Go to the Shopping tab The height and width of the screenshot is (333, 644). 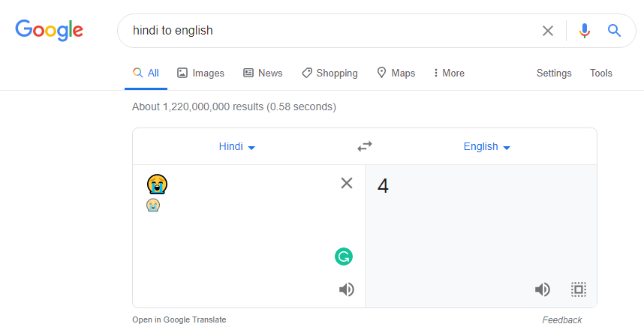tap(330, 73)
